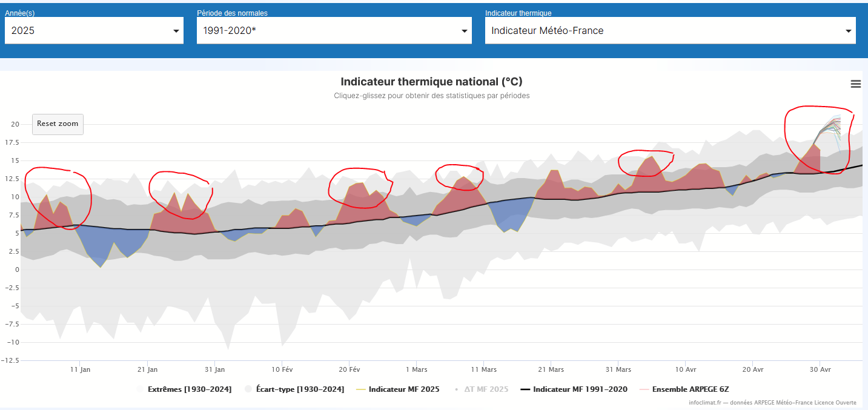The width and height of the screenshot is (868, 410).
Task: Click the yellow Indicateur MF 2025 line swatch
Action: (x=361, y=389)
